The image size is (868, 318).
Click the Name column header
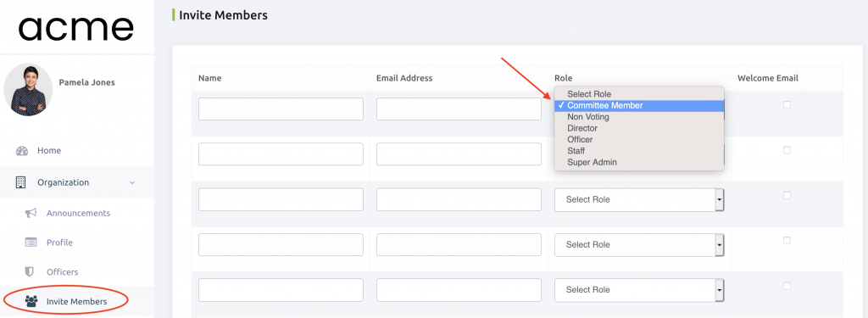tap(210, 78)
